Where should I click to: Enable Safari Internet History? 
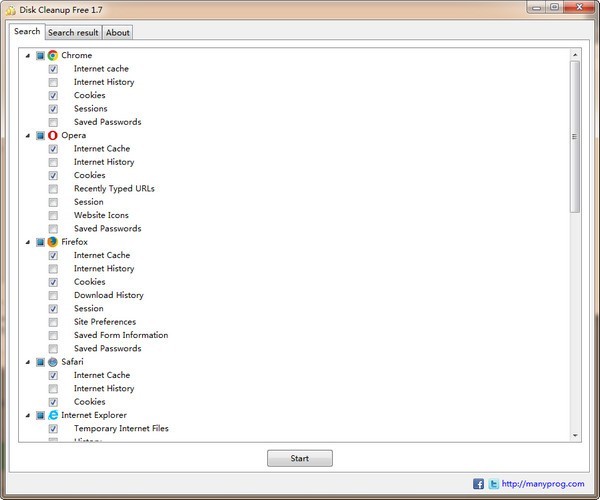(x=53, y=389)
